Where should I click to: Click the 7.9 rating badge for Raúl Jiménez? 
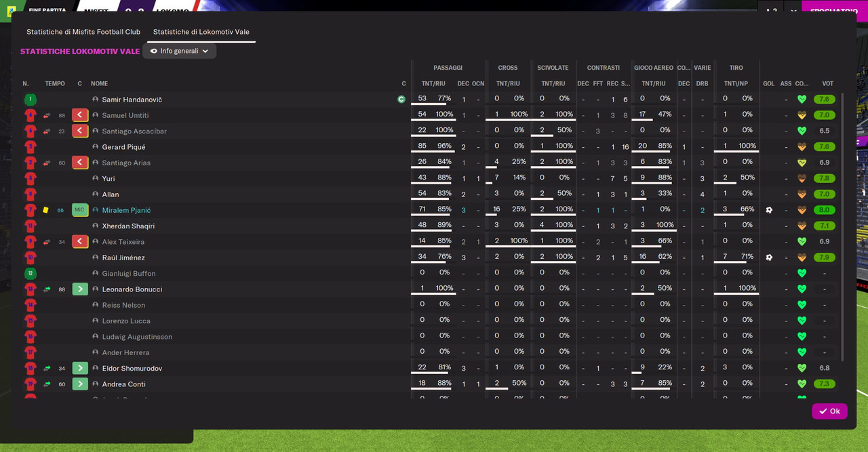point(825,258)
